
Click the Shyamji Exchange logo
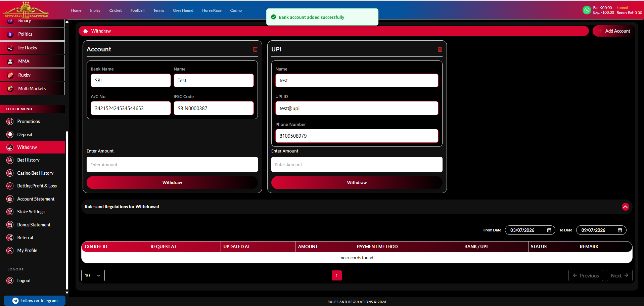pyautogui.click(x=26, y=10)
